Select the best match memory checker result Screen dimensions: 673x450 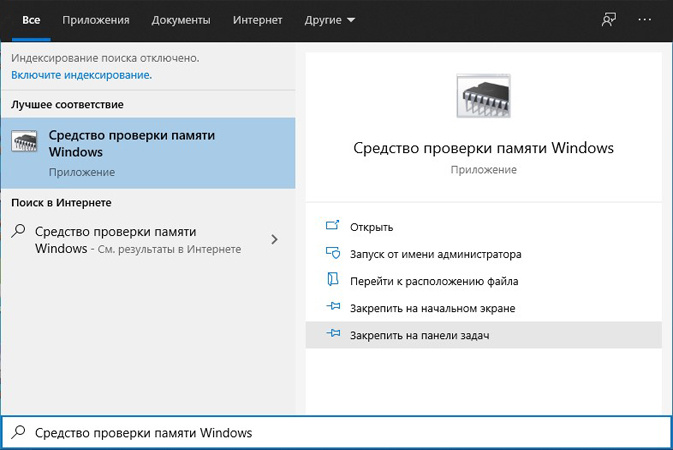point(148,153)
